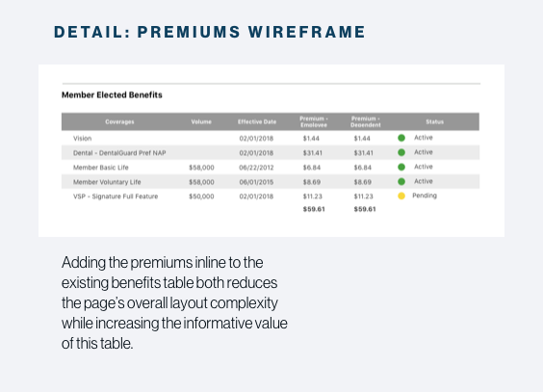This screenshot has height=392, width=543.
Task: Click the VSP - Signature Full Feature row
Action: tap(271, 196)
